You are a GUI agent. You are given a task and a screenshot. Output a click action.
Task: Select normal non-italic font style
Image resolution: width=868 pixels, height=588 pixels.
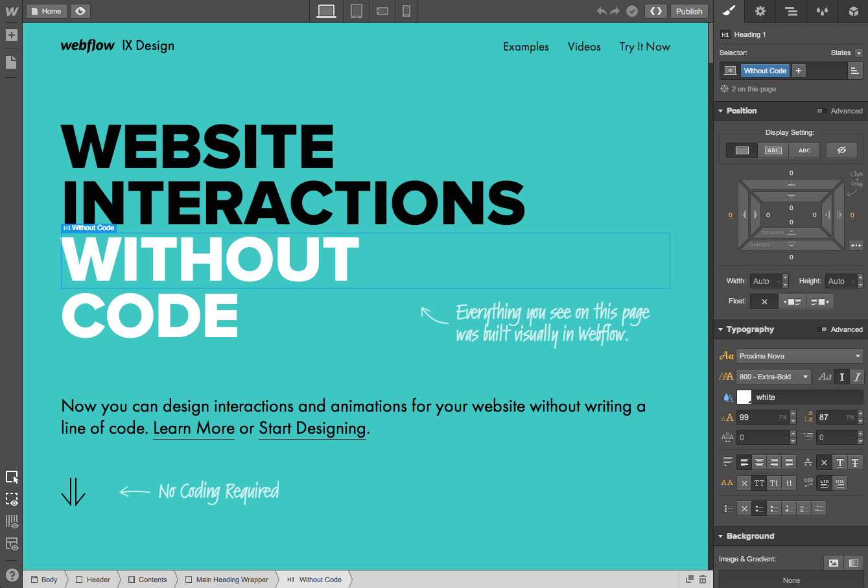coord(841,377)
